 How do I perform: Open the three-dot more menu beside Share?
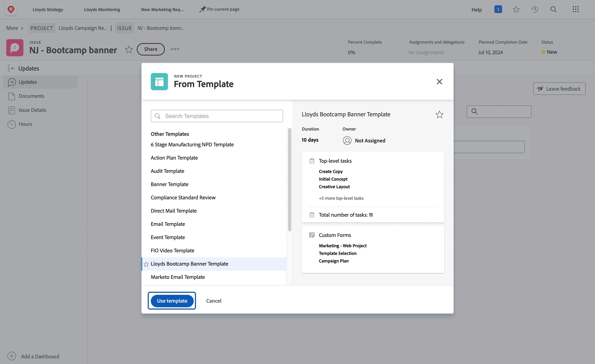click(x=175, y=49)
